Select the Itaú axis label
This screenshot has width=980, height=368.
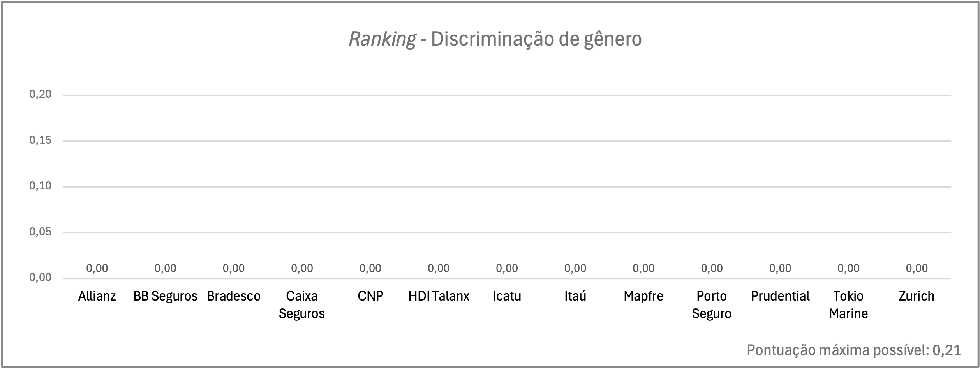pos(575,296)
